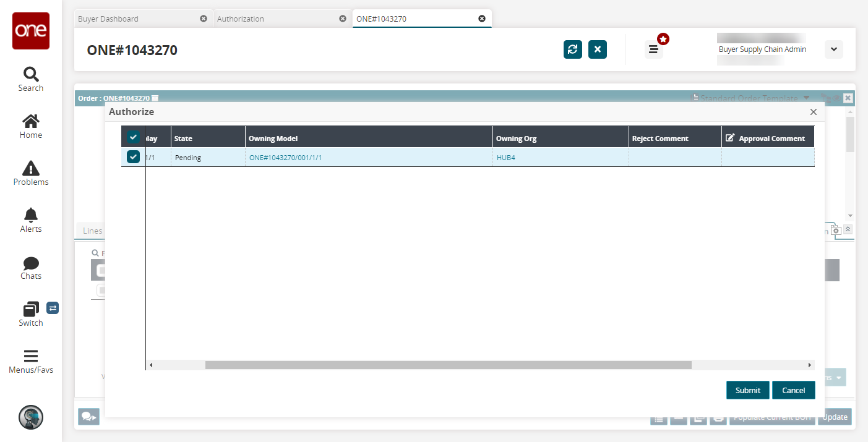The width and height of the screenshot is (868, 442).
Task: Cancel the Authorize dialog
Action: coord(794,390)
